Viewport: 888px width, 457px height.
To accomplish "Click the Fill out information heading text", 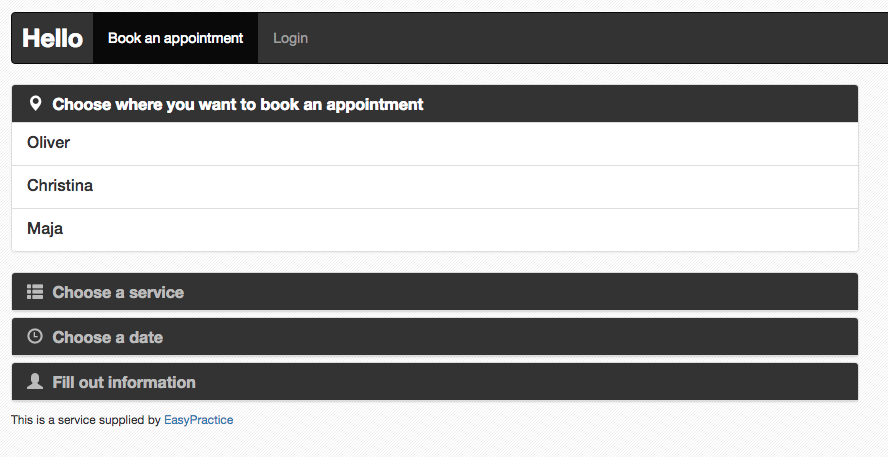I will 124,382.
